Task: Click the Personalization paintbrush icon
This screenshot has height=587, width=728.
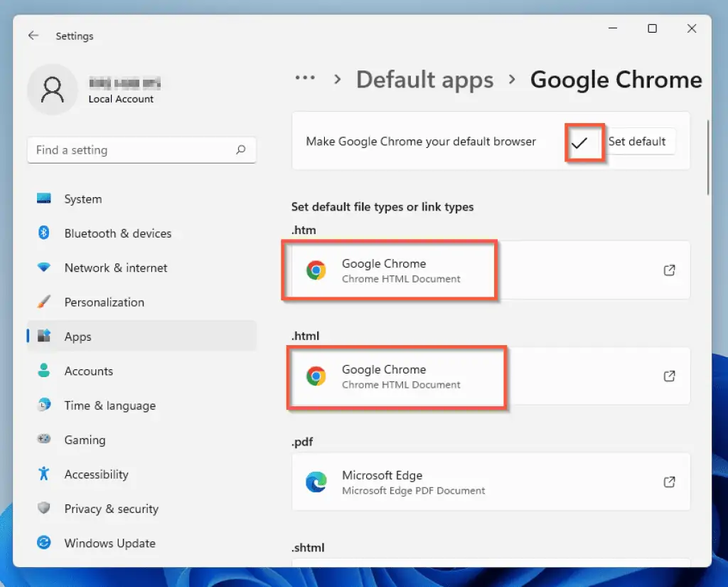Action: tap(44, 302)
